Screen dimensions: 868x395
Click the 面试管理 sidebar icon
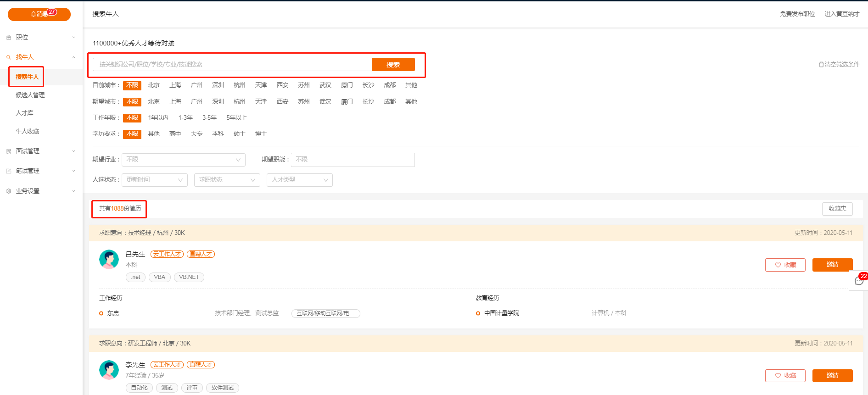coord(9,151)
